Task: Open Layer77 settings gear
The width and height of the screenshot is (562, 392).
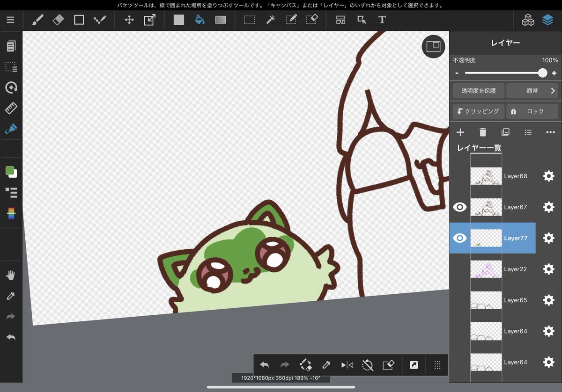Action: 548,238
